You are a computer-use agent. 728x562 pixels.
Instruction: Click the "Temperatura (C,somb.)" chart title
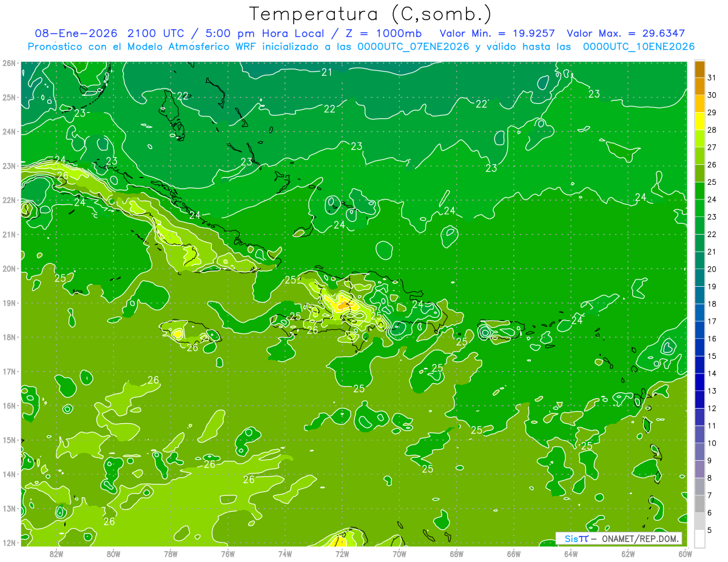[x=371, y=14]
